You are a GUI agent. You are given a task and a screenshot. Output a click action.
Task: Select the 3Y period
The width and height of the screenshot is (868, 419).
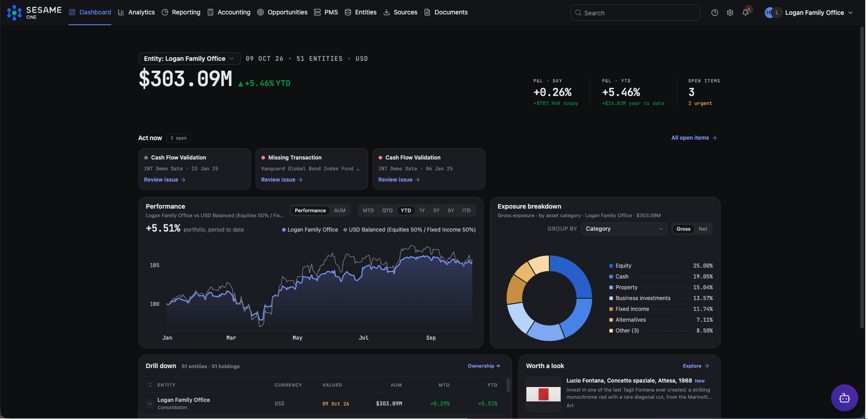pos(436,210)
